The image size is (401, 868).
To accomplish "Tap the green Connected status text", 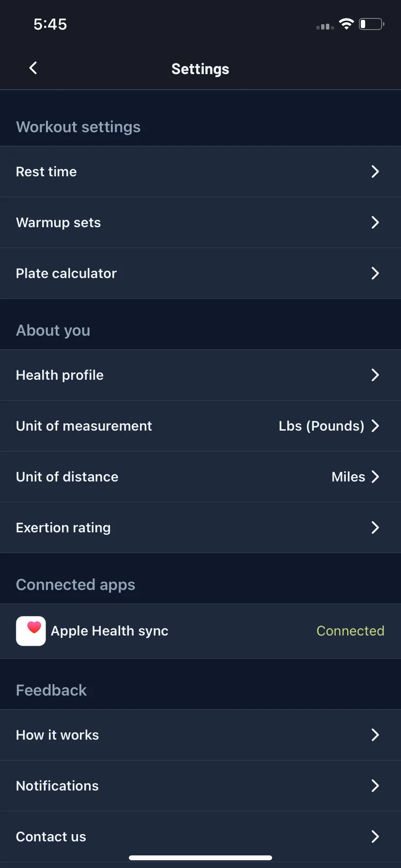I will click(x=350, y=631).
